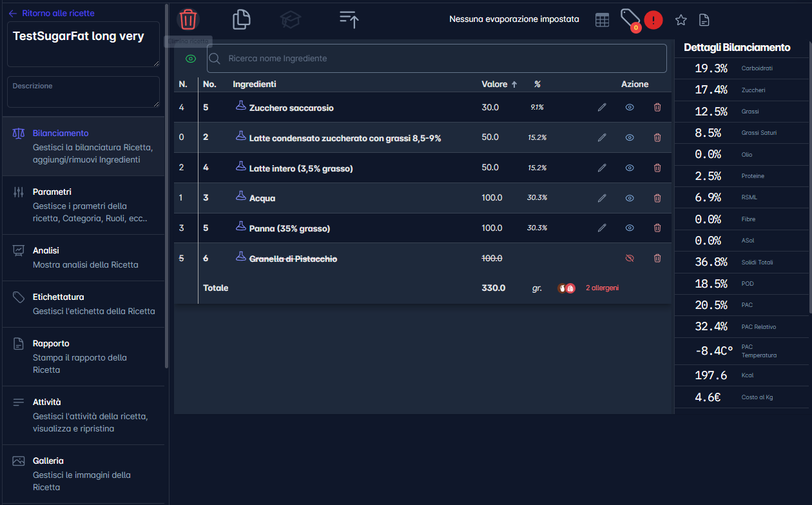The width and height of the screenshot is (812, 505).
Task: Click the duplicate recipe copy icon
Action: pyautogui.click(x=241, y=19)
